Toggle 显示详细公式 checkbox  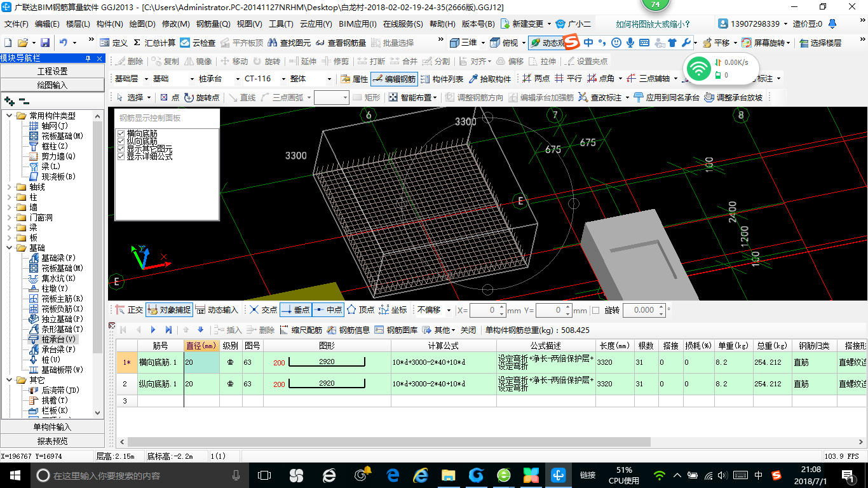(x=121, y=156)
